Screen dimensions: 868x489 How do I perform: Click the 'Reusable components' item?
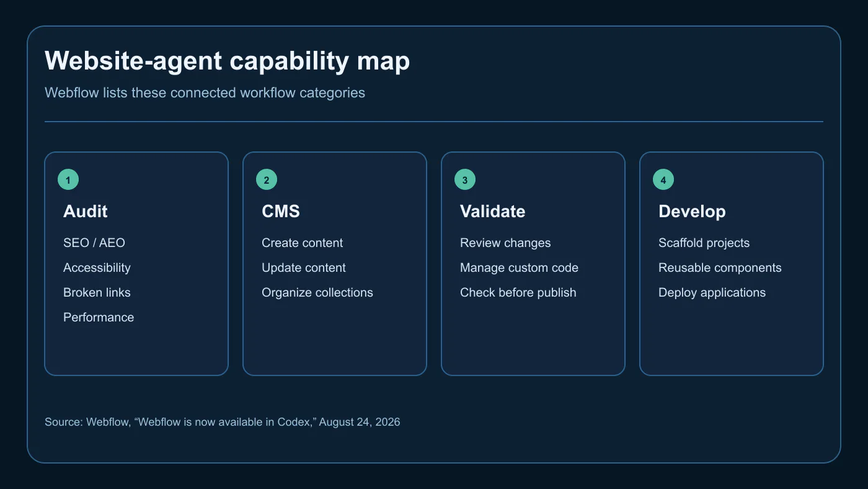[720, 268]
